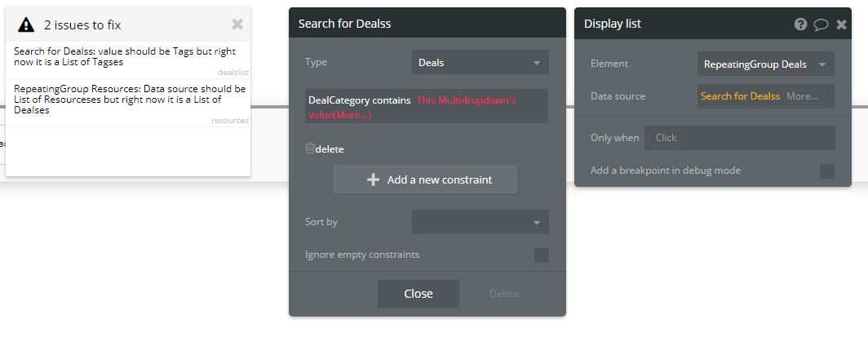Viewport: 868px width, 341px height.
Task: Close the Display list panel
Action: pyautogui.click(x=842, y=24)
